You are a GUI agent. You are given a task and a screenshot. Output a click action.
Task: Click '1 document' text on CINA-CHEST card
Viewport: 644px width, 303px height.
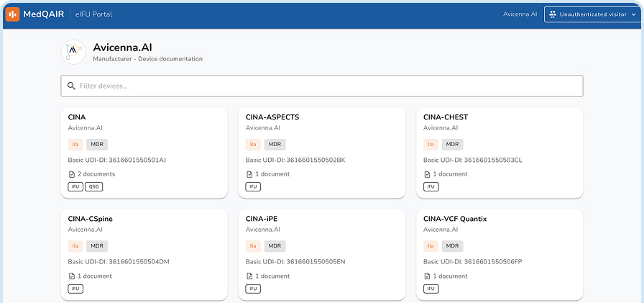coord(450,174)
